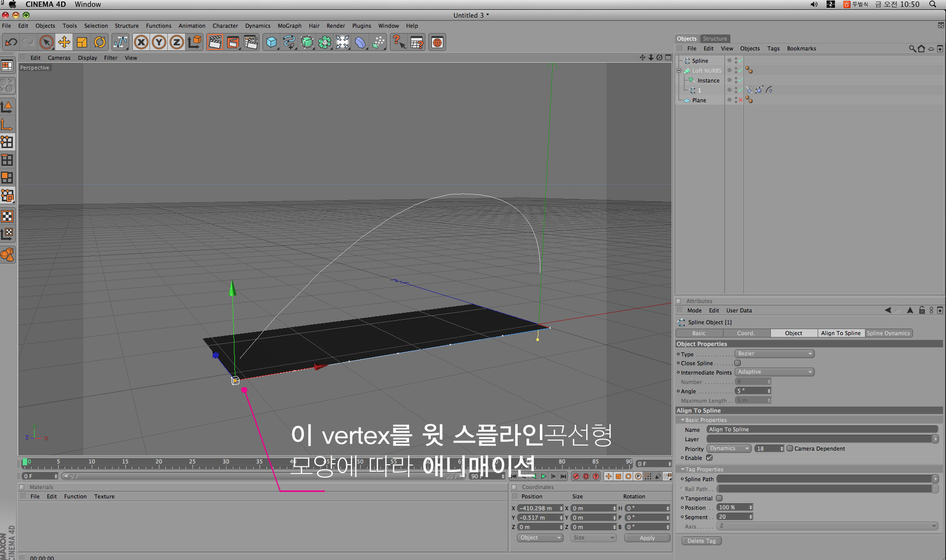This screenshot has height=560, width=946.
Task: Toggle Plane object visibility dots
Action: pyautogui.click(x=735, y=100)
